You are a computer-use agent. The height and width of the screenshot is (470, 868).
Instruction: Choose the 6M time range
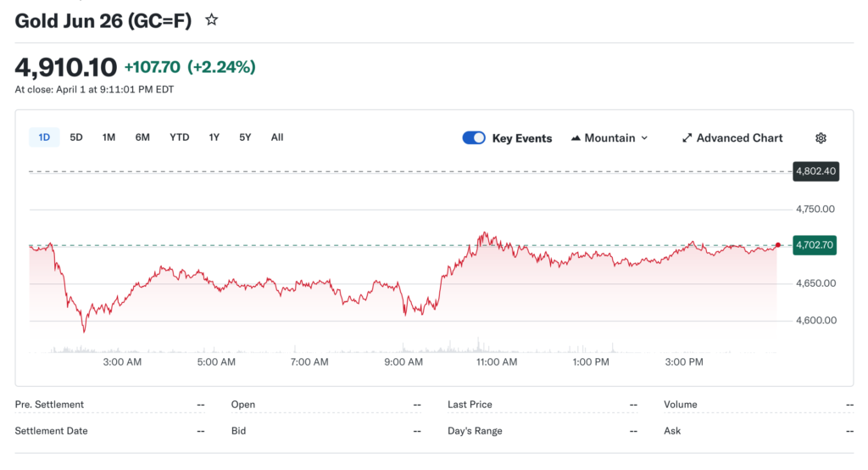tap(142, 137)
